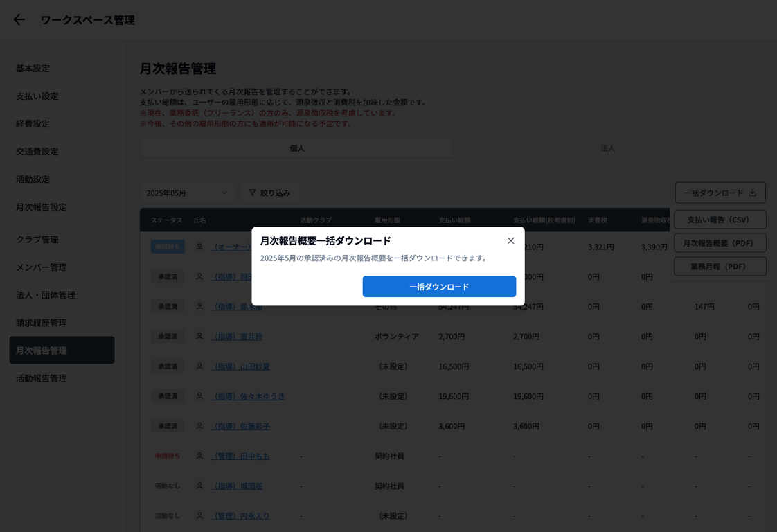Image resolution: width=777 pixels, height=532 pixels.
Task: Open member link 佐々木ゆうき
Action: pyautogui.click(x=249, y=396)
